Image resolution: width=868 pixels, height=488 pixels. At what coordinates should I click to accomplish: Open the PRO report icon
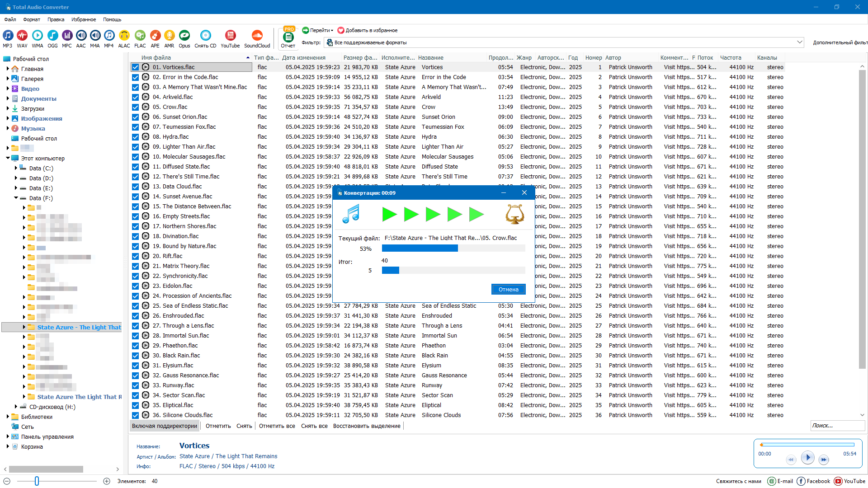(288, 37)
